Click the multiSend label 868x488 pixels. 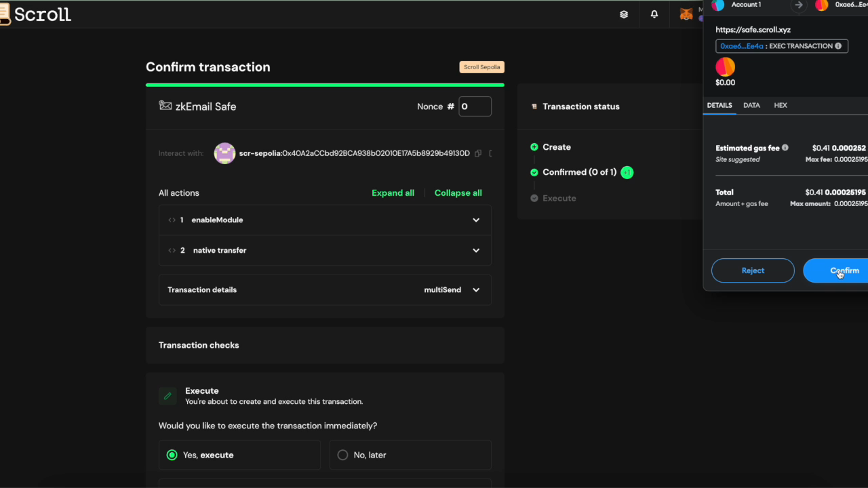pyautogui.click(x=443, y=290)
